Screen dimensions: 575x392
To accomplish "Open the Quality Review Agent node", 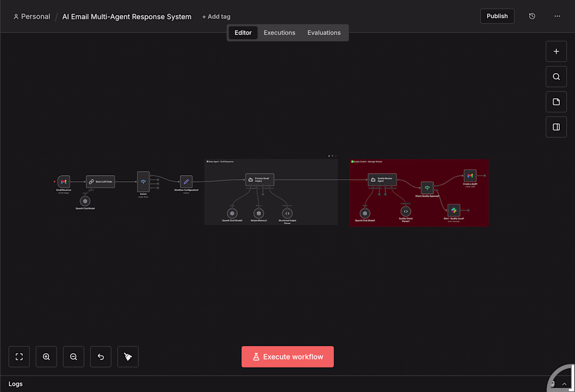I will (x=382, y=180).
